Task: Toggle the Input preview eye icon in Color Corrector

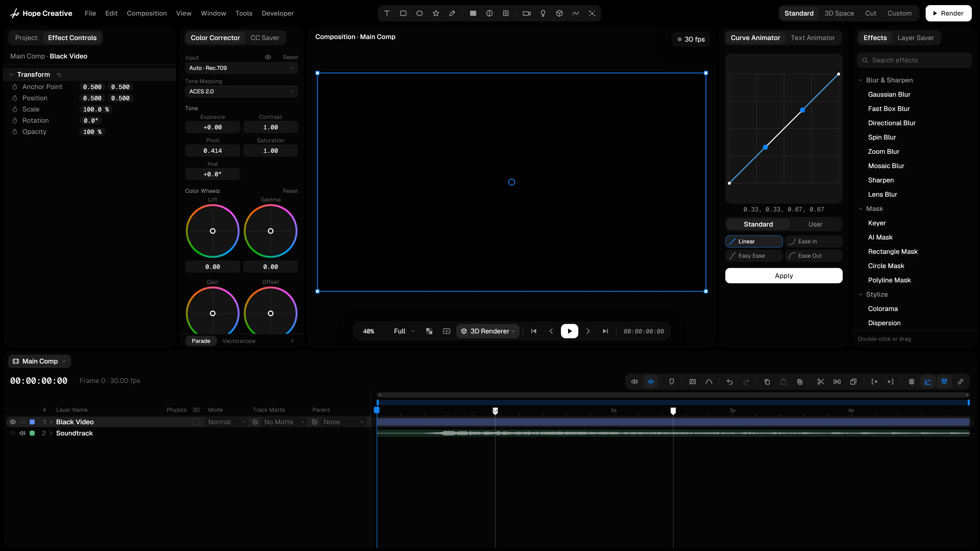Action: pyautogui.click(x=268, y=57)
